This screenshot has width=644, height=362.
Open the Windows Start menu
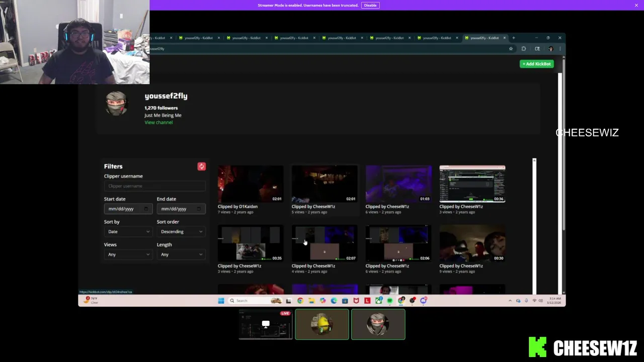[x=221, y=301]
